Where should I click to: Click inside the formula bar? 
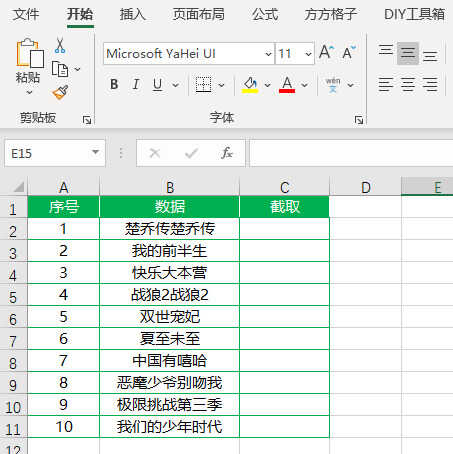(351, 153)
